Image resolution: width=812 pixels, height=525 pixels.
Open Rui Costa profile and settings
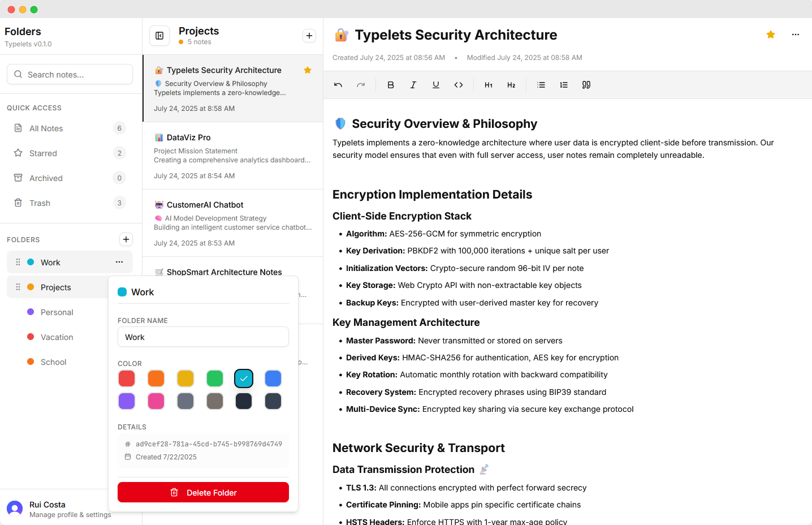coord(58,509)
